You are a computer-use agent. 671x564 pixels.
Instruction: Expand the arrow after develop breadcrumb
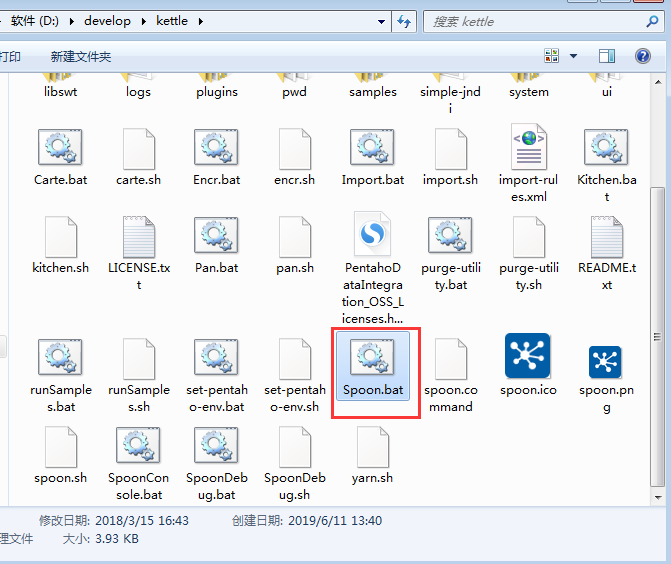(x=143, y=21)
